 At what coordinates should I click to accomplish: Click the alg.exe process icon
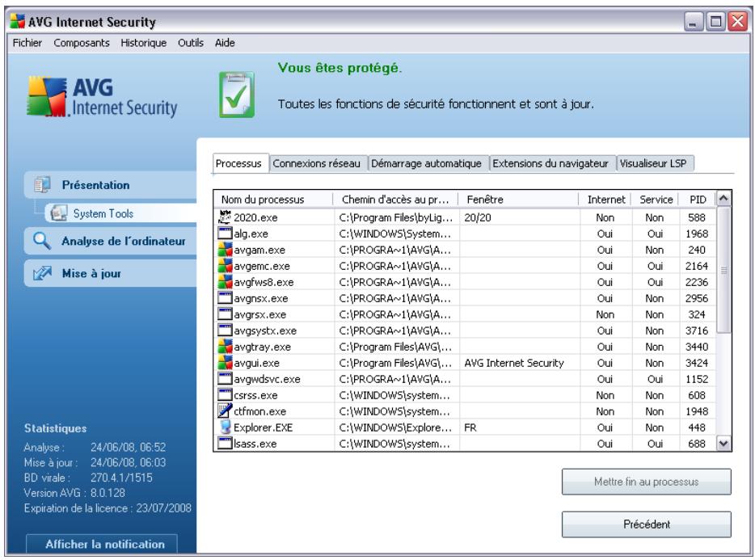(x=225, y=234)
